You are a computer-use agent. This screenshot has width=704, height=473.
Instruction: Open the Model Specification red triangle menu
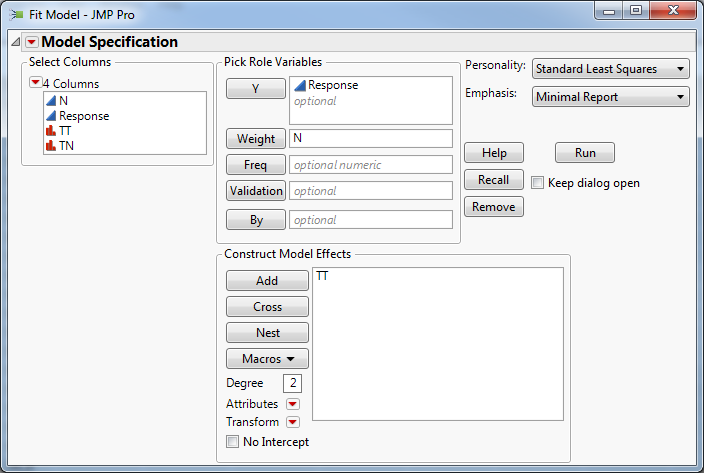(x=31, y=42)
